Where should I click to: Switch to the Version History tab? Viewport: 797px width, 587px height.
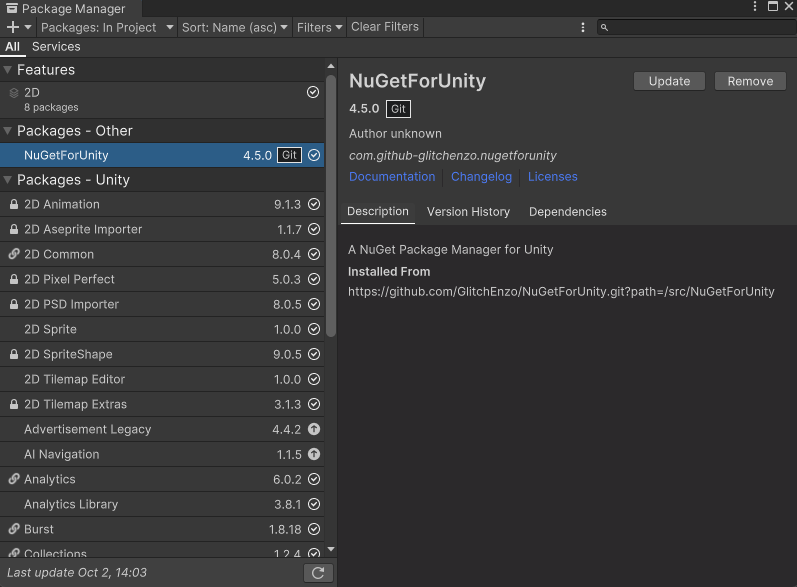pyautogui.click(x=468, y=212)
